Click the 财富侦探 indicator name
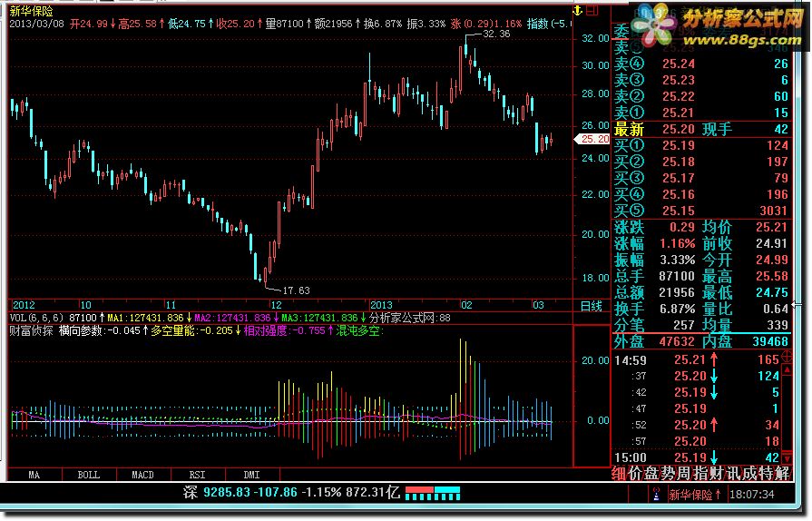This screenshot has width=812, height=521. pyautogui.click(x=31, y=331)
